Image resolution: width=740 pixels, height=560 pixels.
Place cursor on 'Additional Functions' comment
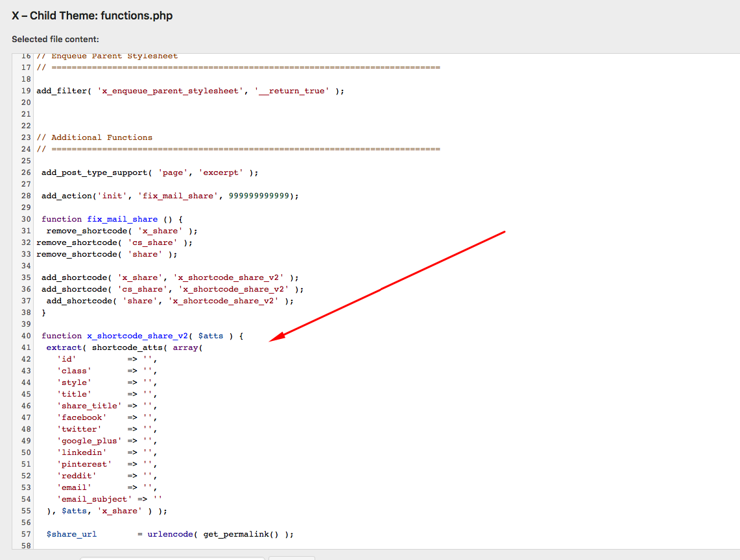pyautogui.click(x=101, y=137)
